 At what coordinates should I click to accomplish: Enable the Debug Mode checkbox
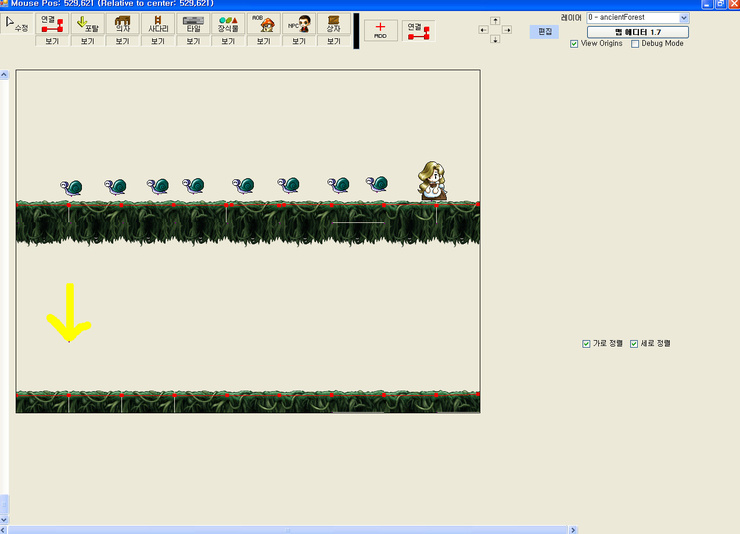[635, 44]
